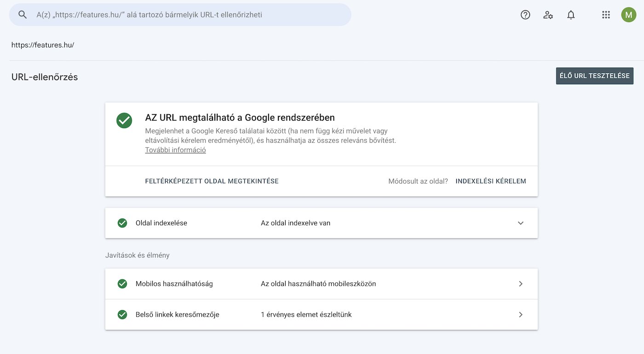Open the account avatar M
The image size is (644, 354).
[628, 15]
